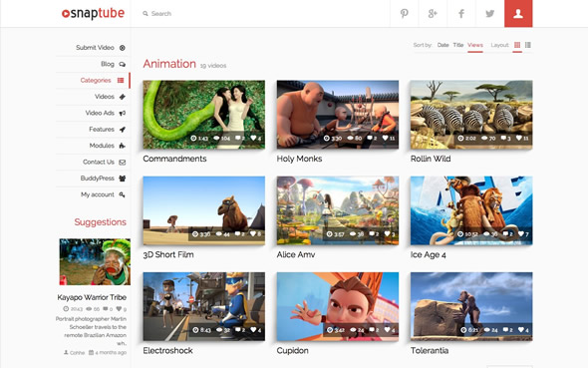Click the snaptube logo
Image resolution: width=588 pixels, height=368 pixels.
click(93, 13)
